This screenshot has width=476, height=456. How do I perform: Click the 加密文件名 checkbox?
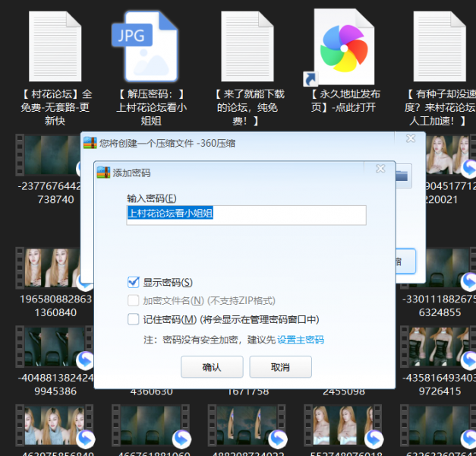(x=134, y=300)
